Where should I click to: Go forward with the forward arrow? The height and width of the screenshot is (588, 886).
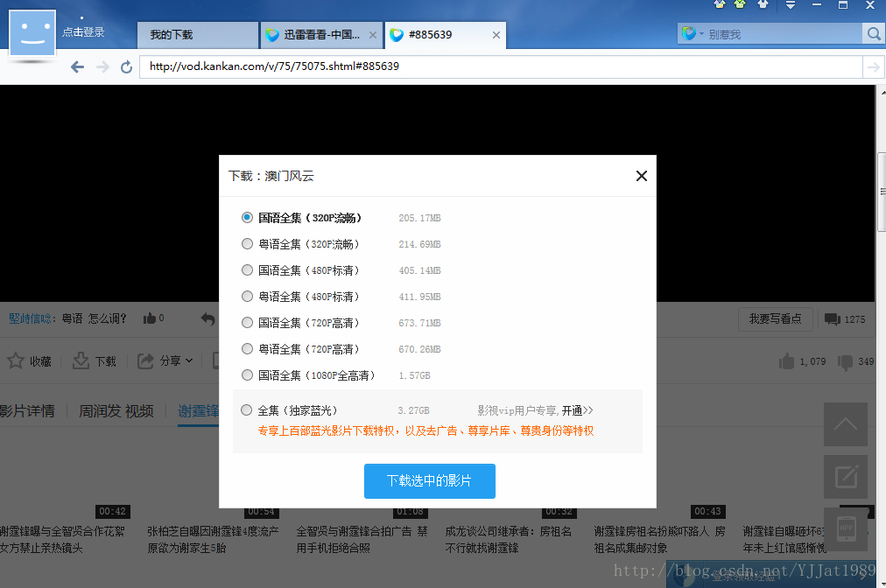coord(102,66)
